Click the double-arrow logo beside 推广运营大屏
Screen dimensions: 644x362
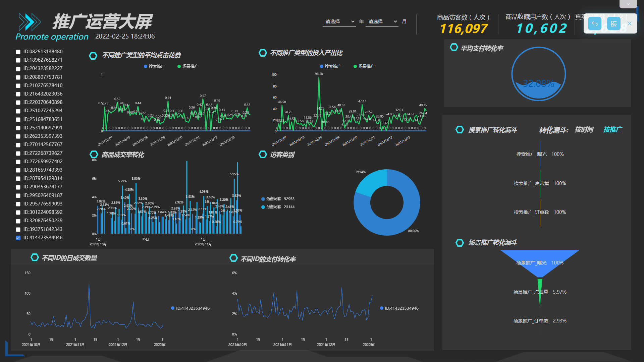pyautogui.click(x=30, y=22)
